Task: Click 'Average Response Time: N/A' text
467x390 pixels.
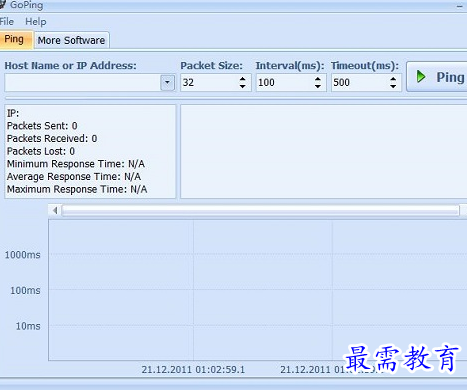Action: pyautogui.click(x=74, y=177)
